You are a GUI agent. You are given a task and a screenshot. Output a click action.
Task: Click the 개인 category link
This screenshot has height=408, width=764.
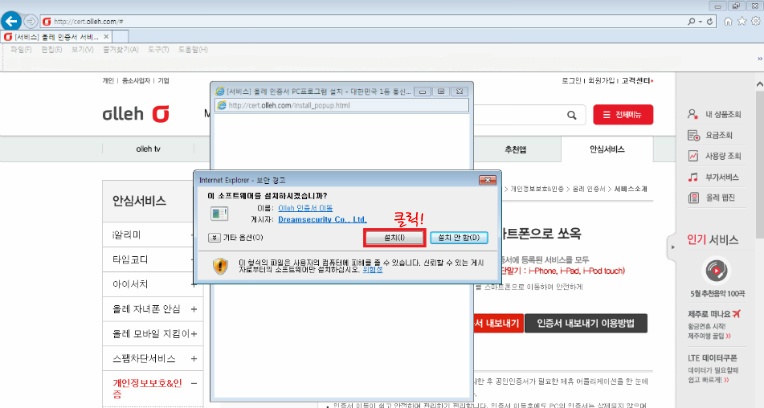(x=108, y=81)
